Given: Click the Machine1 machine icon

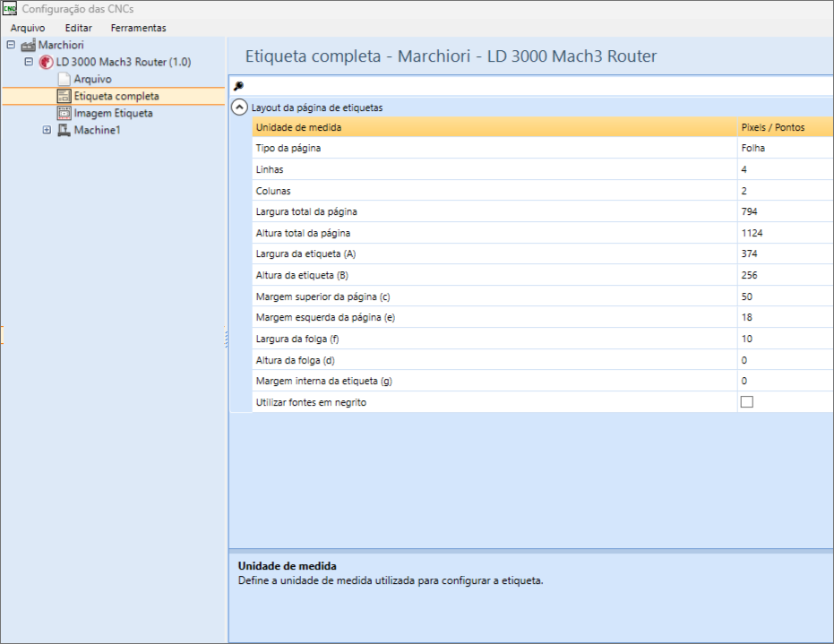Looking at the screenshot, I should [x=64, y=130].
